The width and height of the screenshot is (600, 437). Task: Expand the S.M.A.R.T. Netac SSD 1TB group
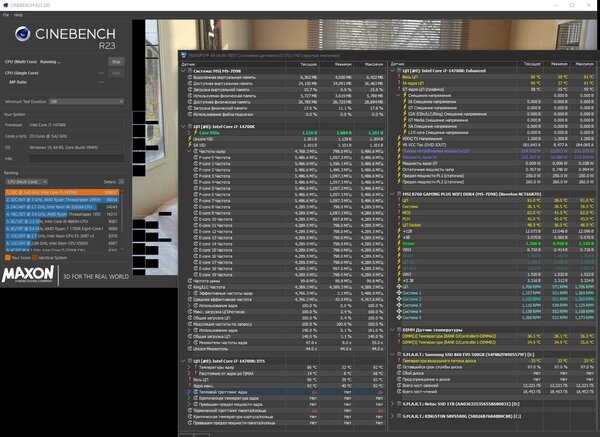392,404
